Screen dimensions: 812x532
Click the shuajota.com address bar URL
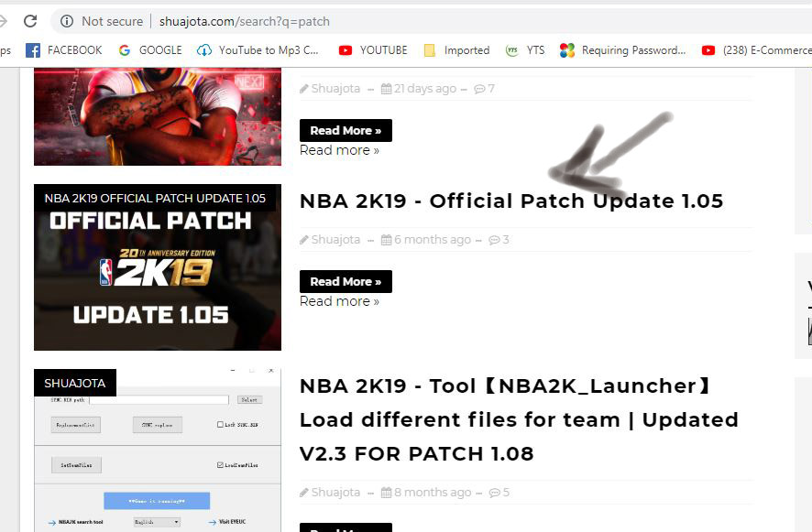pyautogui.click(x=245, y=21)
